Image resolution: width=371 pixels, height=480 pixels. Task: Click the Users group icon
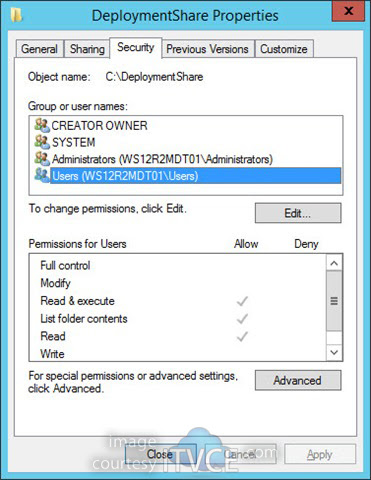pos(42,175)
